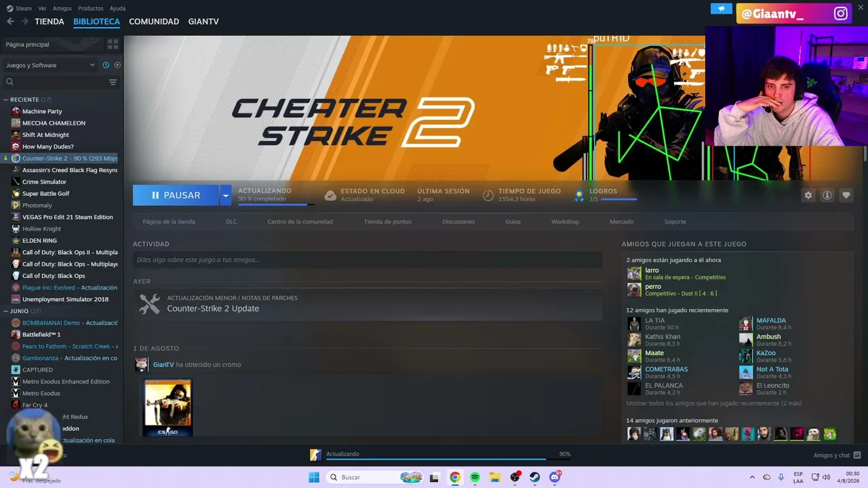This screenshot has height=488, width=868.
Task: Show all recently played friends
Action: click(713, 403)
